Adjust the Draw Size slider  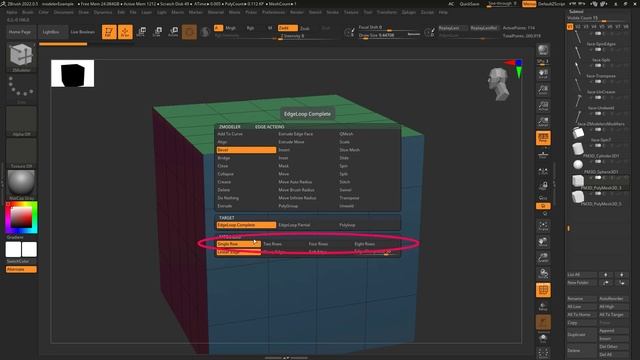tap(389, 36)
